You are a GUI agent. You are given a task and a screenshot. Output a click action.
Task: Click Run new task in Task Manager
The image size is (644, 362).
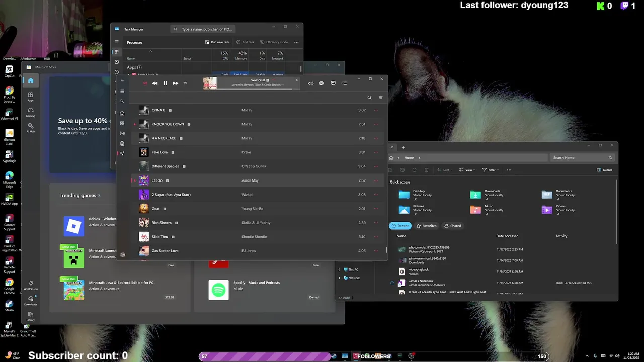[x=217, y=42]
